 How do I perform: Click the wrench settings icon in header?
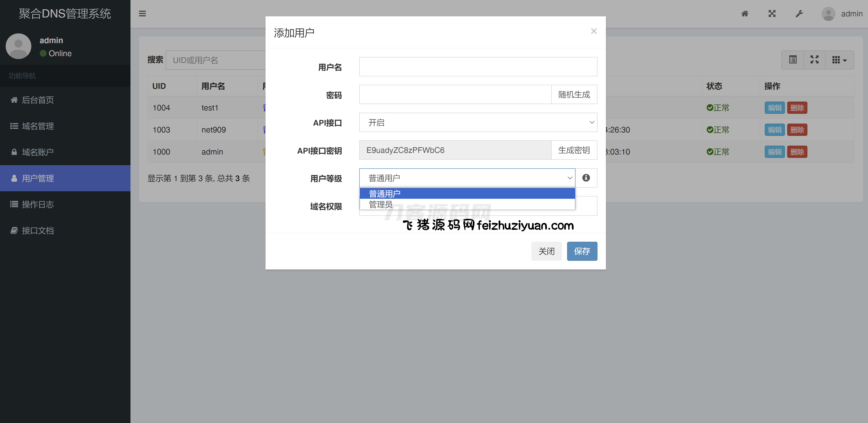(x=799, y=14)
